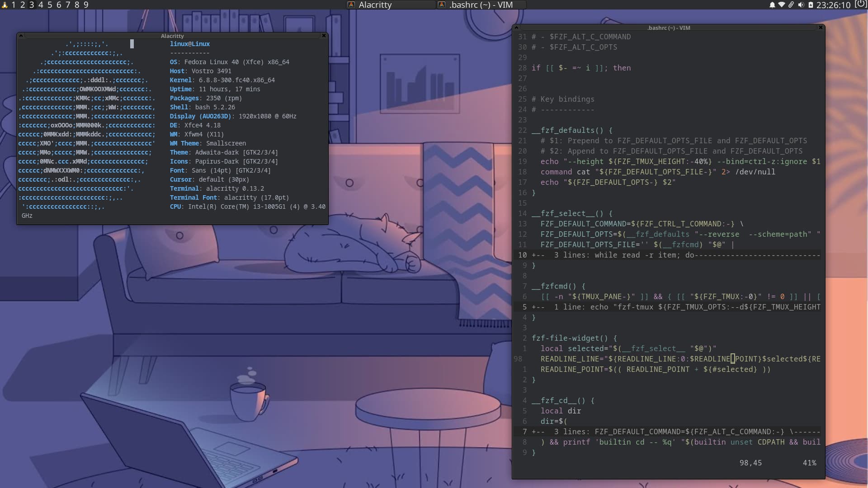
Task: Click the 23:26:10 clock
Action: (x=833, y=5)
